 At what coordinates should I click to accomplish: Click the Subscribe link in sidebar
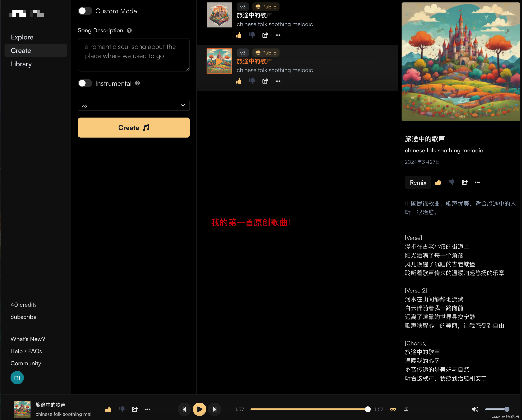[23, 317]
